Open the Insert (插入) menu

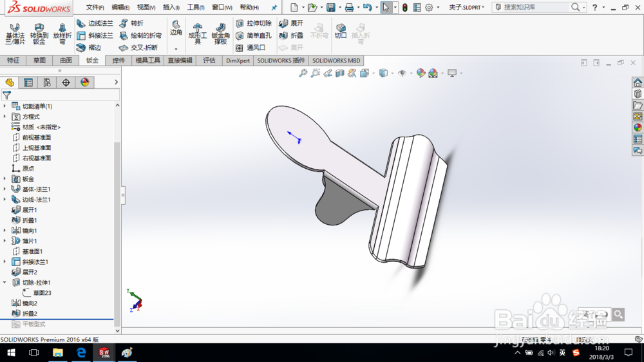171,7
